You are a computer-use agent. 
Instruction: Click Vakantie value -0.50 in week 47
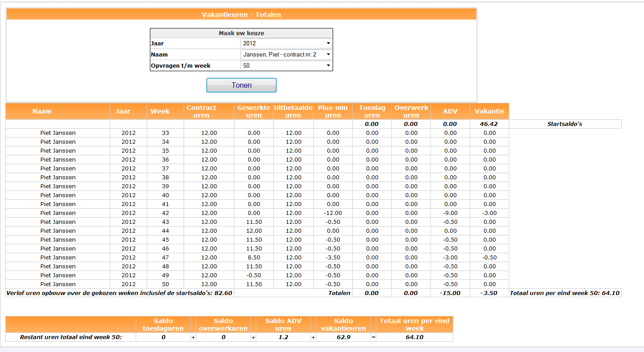pos(489,257)
